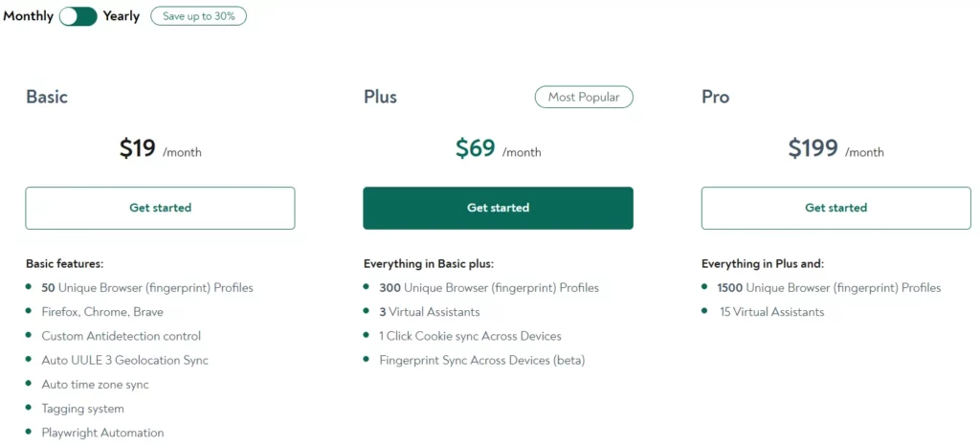This screenshot has height=445, width=980.
Task: Select the Yearly billing label
Action: click(x=122, y=16)
